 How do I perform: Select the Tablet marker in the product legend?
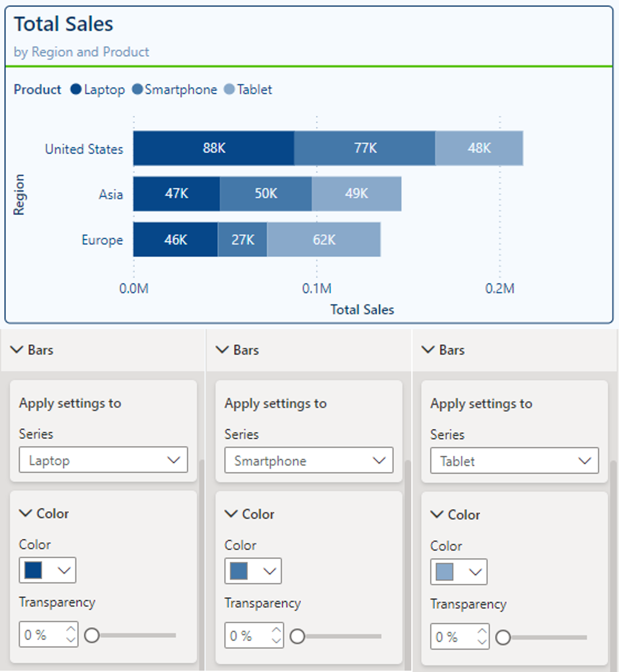(230, 89)
